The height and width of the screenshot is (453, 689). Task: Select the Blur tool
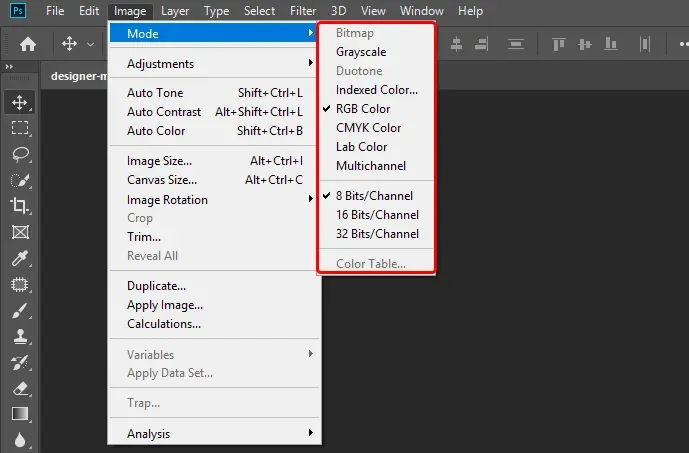coord(20,440)
